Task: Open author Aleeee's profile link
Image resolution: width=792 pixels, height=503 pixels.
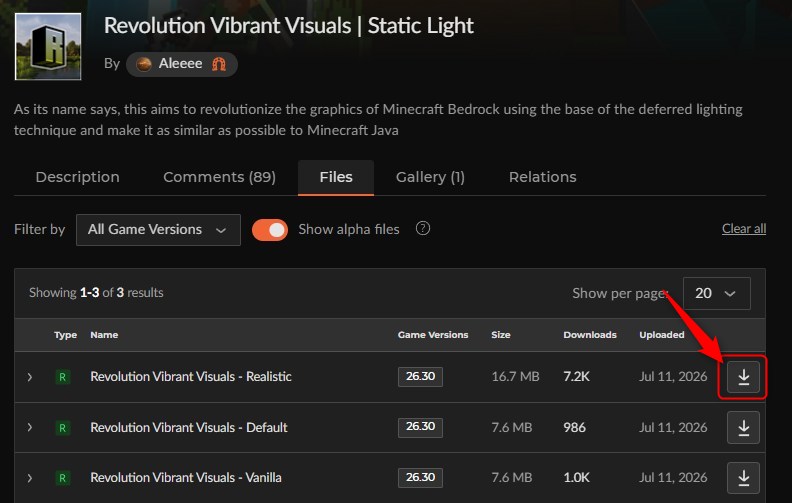Action: point(180,64)
